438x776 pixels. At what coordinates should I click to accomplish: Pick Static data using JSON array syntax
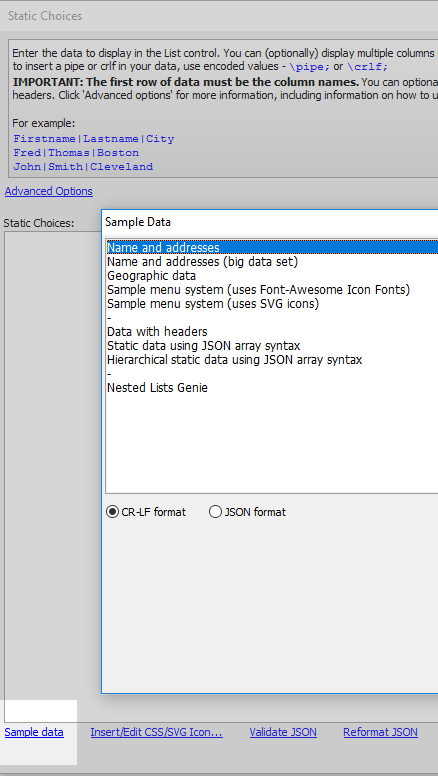click(272, 345)
